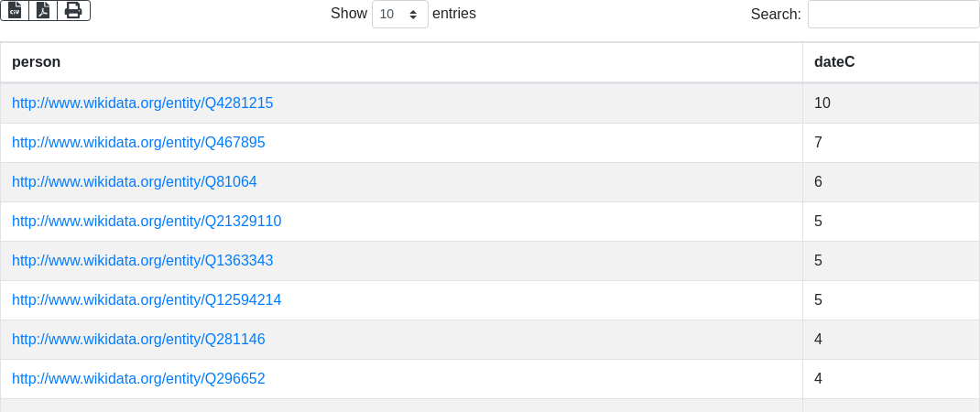Click the dateC value for Q296652
980x412 pixels.
click(x=891, y=379)
